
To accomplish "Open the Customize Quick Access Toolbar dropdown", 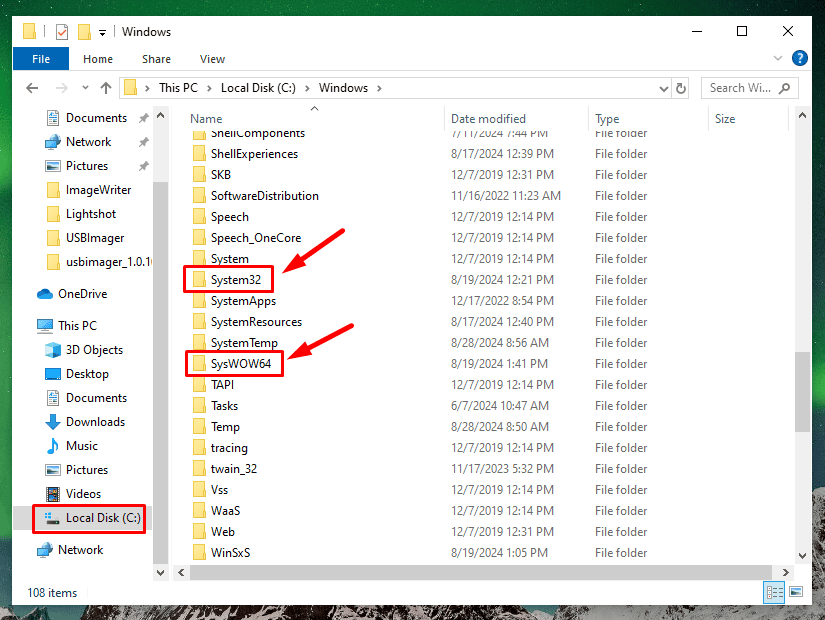I will click(103, 33).
